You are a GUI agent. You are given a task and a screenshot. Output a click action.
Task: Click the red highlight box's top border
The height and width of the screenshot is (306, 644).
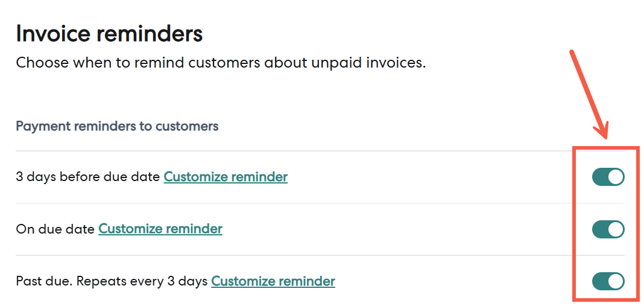pyautogui.click(x=605, y=147)
